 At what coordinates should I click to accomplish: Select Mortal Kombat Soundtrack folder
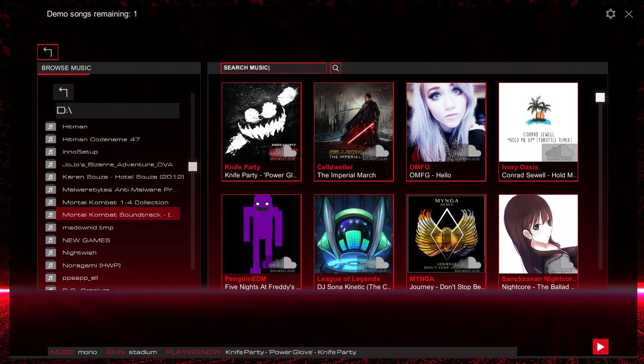pos(118,215)
